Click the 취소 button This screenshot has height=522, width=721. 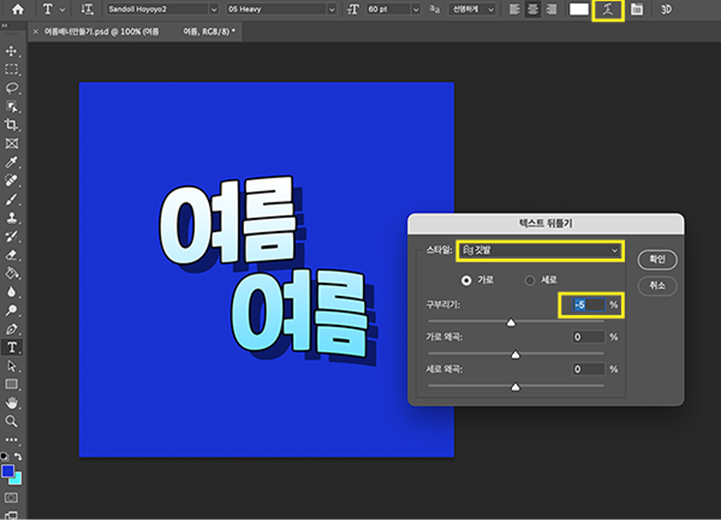(657, 285)
